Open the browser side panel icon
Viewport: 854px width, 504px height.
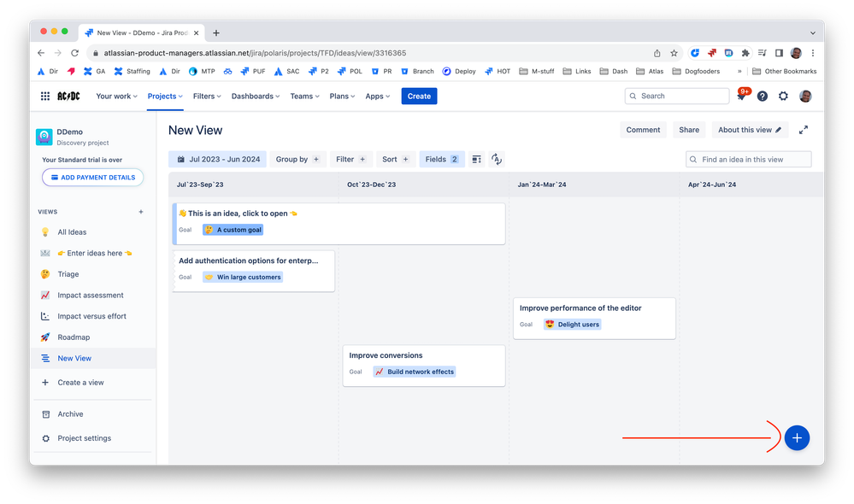(780, 53)
